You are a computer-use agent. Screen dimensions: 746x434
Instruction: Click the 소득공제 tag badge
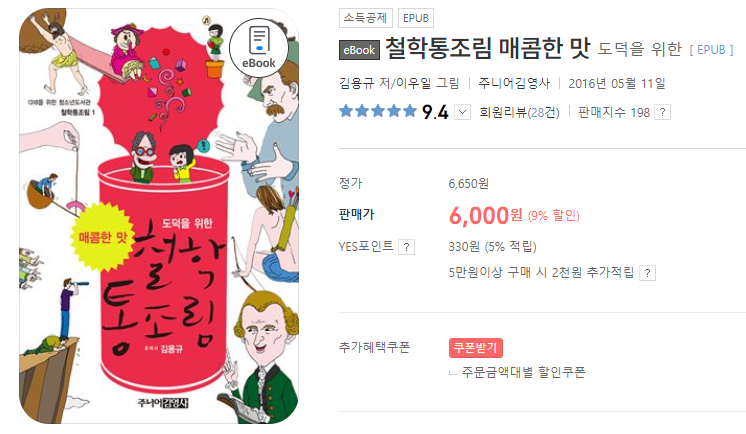click(x=366, y=18)
